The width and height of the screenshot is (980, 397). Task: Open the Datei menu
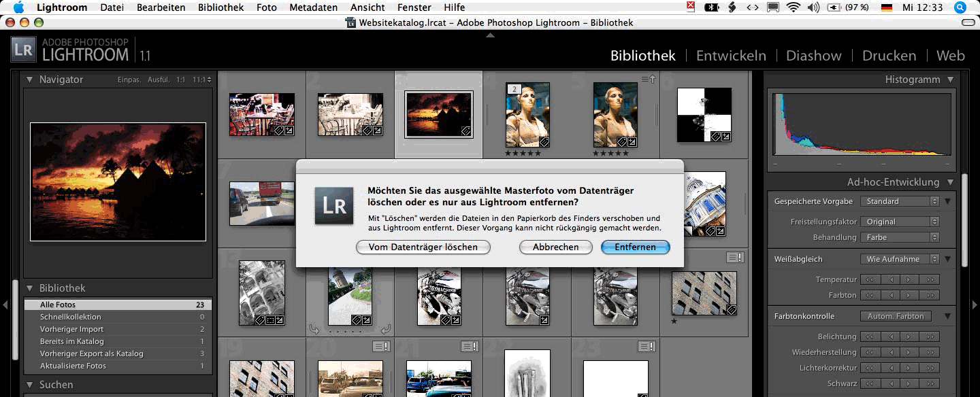(x=112, y=7)
